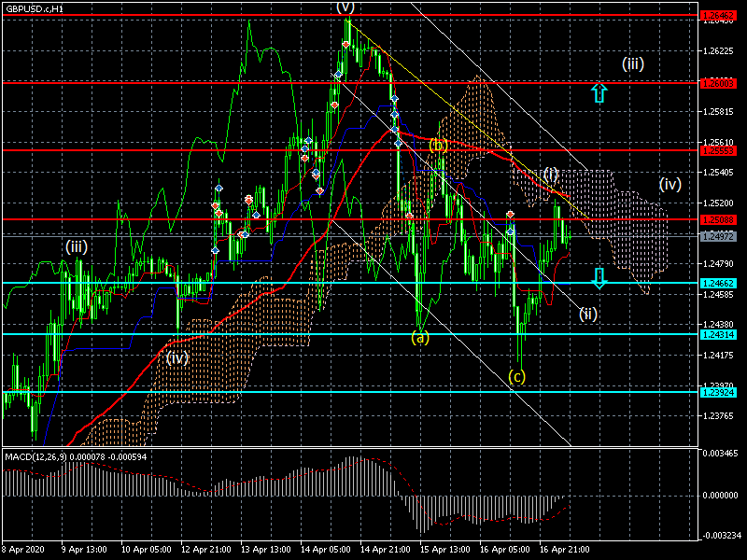Click the white (i) wave label
This screenshot has width=747, height=560.
click(x=551, y=175)
